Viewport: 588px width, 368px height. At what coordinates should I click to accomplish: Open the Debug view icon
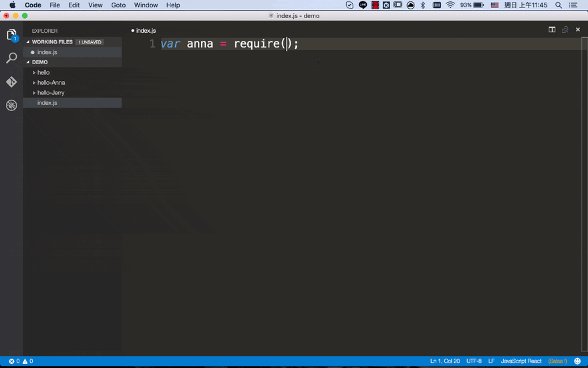11,106
